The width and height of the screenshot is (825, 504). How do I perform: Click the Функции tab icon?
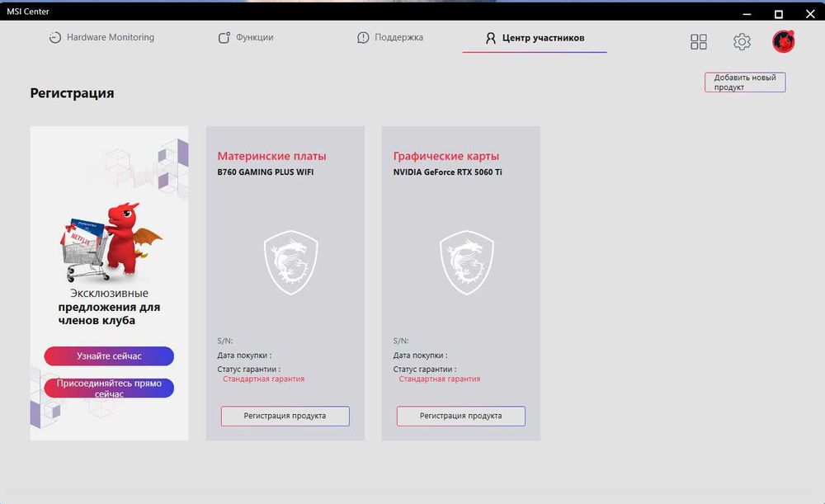click(224, 37)
